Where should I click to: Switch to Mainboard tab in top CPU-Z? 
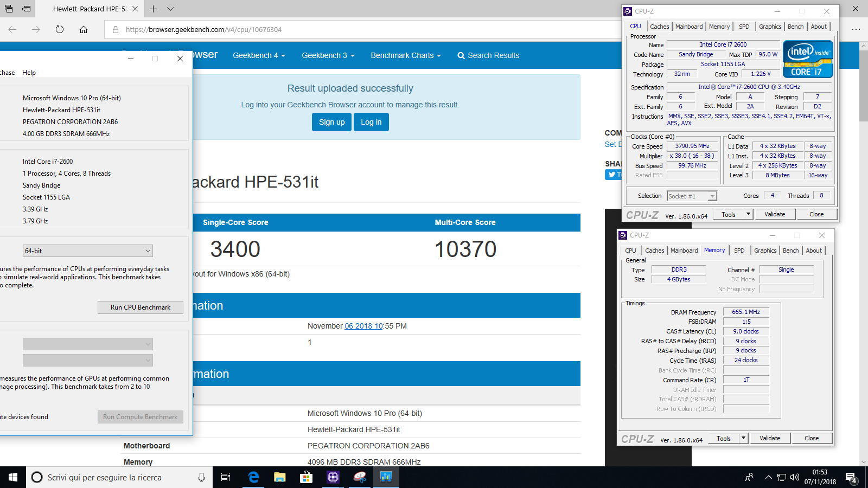(x=688, y=27)
